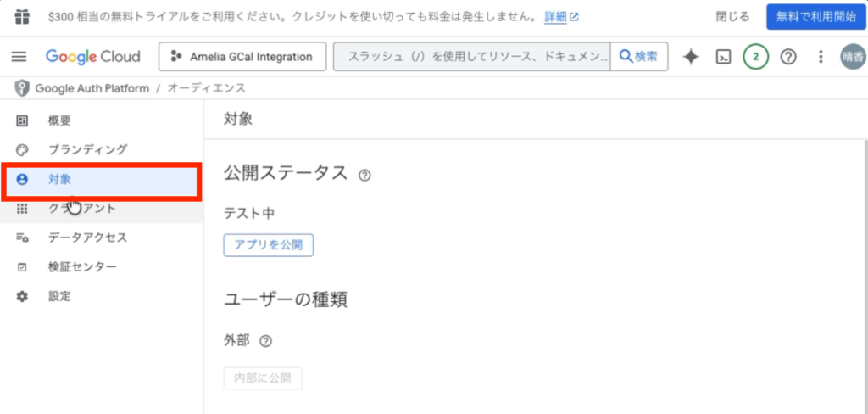Activate Cloud Shell terminal icon
The width and height of the screenshot is (868, 414).
[x=724, y=57]
